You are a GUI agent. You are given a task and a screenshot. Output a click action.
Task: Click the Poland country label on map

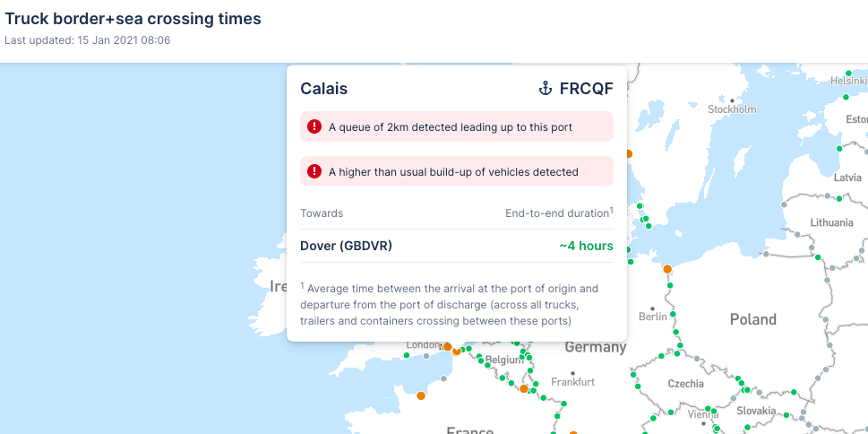752,320
